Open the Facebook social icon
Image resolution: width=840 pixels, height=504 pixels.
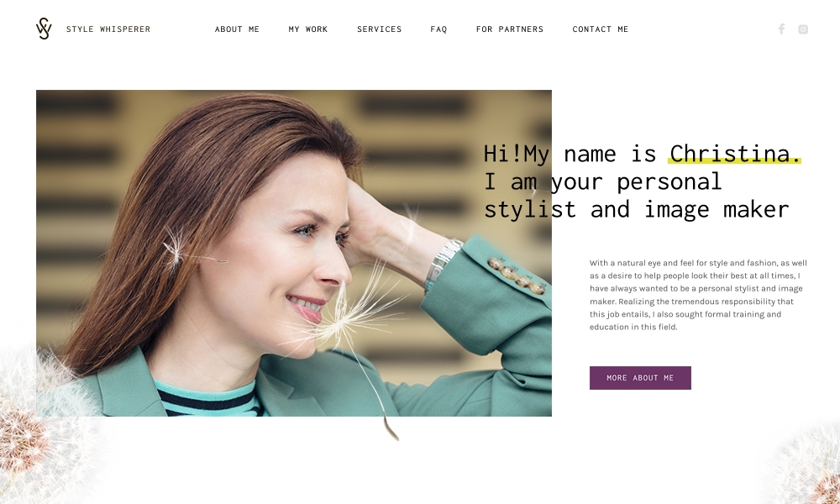tap(781, 29)
